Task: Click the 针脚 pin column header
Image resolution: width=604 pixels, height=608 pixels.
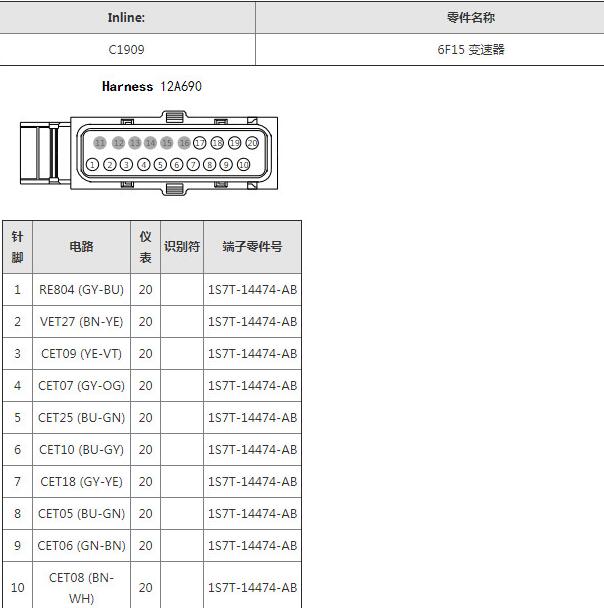Action: coord(17,247)
